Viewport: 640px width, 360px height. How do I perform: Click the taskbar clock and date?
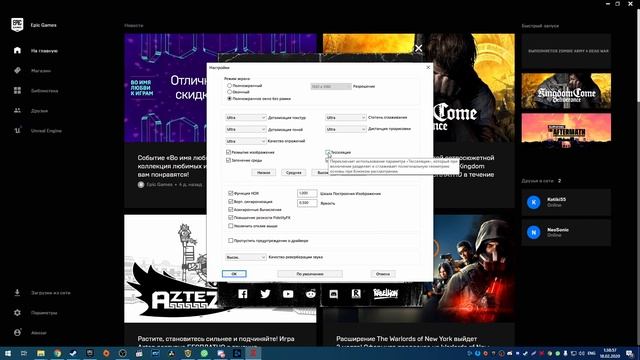pyautogui.click(x=610, y=353)
